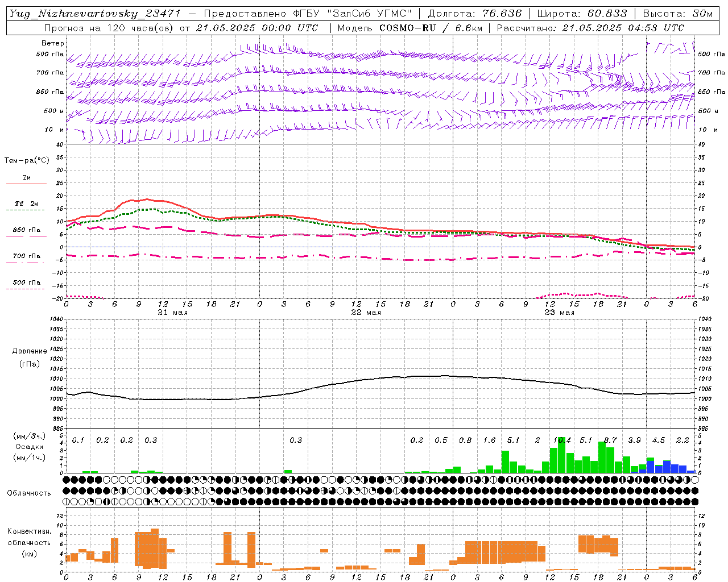The width and height of the screenshot is (728, 582).
Task: Click the Ветер panel label
Action: point(53,43)
